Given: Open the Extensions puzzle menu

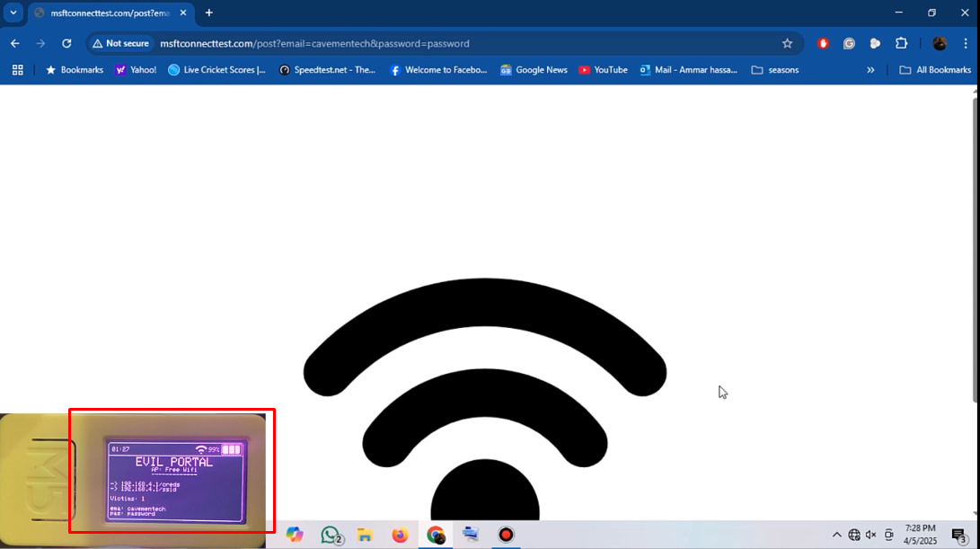Looking at the screenshot, I should (x=901, y=43).
